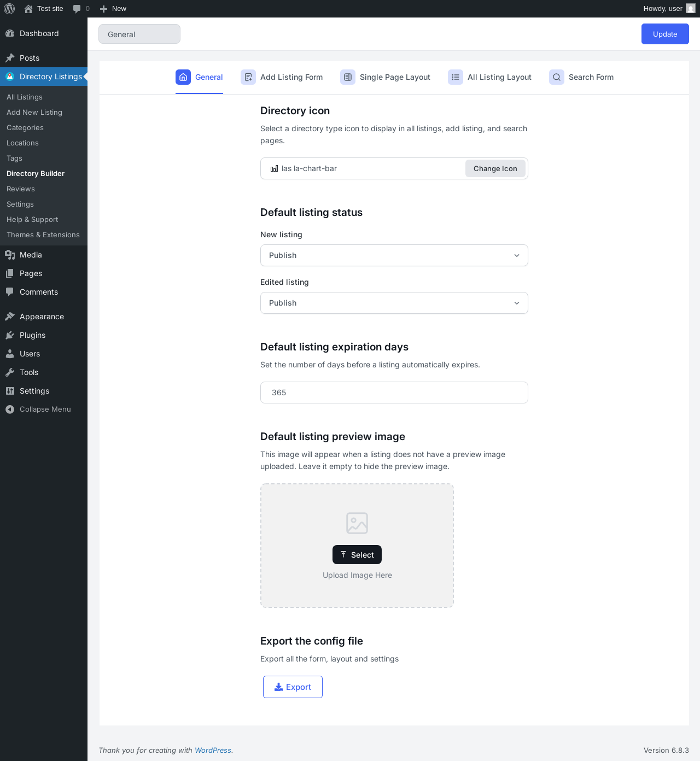This screenshot has width=700, height=761.
Task: Click the Export config button
Action: click(x=293, y=687)
